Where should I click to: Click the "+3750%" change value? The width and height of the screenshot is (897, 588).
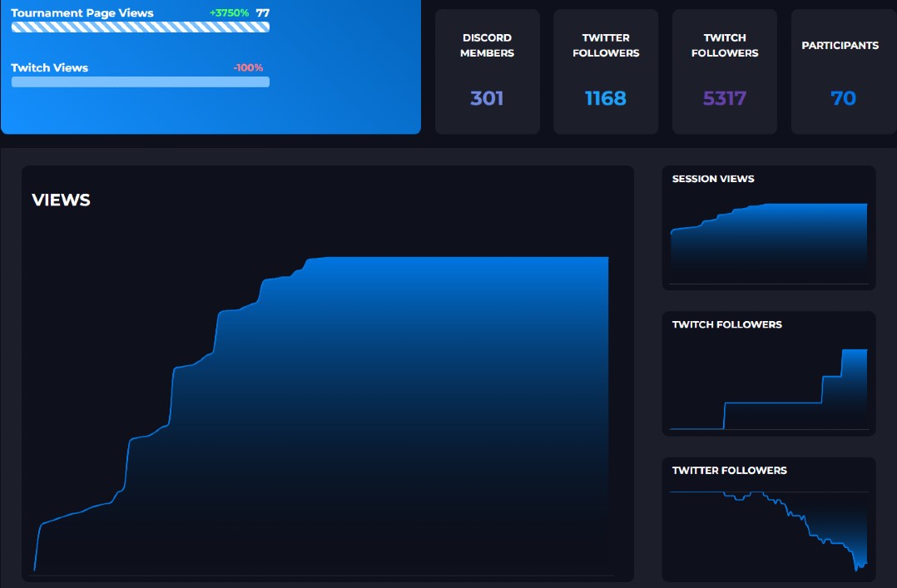[229, 12]
